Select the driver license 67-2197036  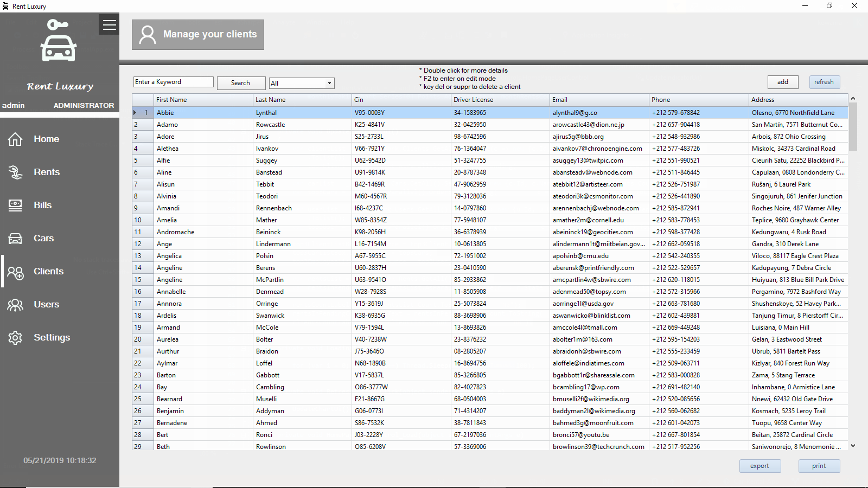(500, 435)
